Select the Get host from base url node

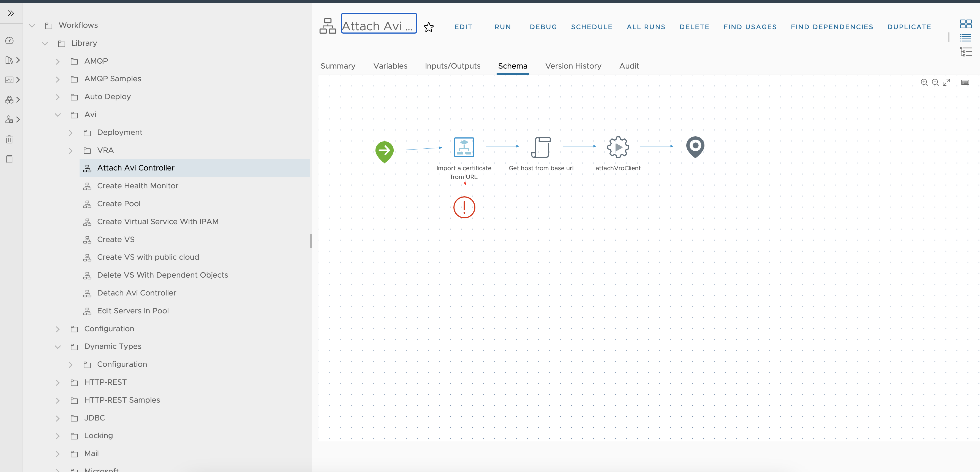541,147
